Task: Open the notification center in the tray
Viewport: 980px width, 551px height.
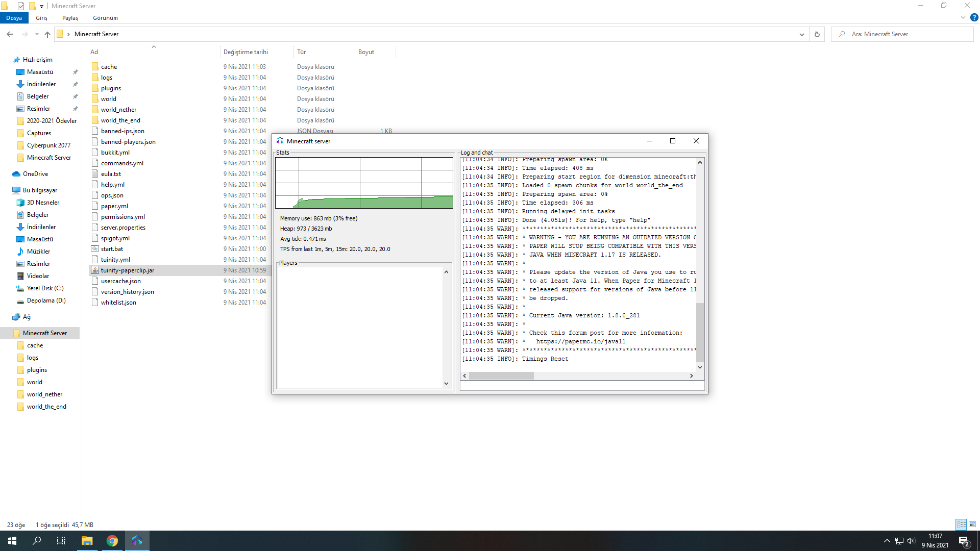Action: (x=964, y=541)
